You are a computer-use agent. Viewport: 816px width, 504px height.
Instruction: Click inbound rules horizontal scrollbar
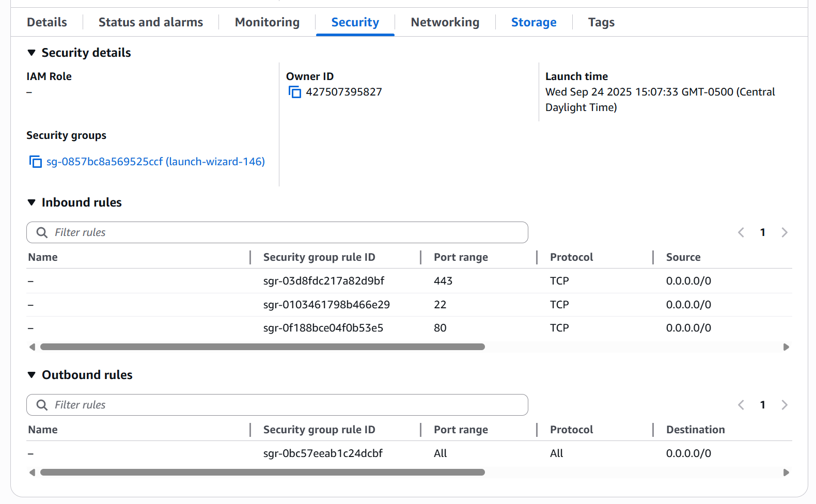pyautogui.click(x=262, y=347)
